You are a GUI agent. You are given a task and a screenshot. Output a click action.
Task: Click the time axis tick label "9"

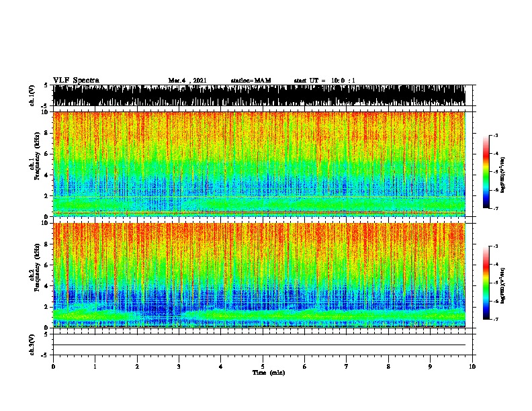coord(430,367)
